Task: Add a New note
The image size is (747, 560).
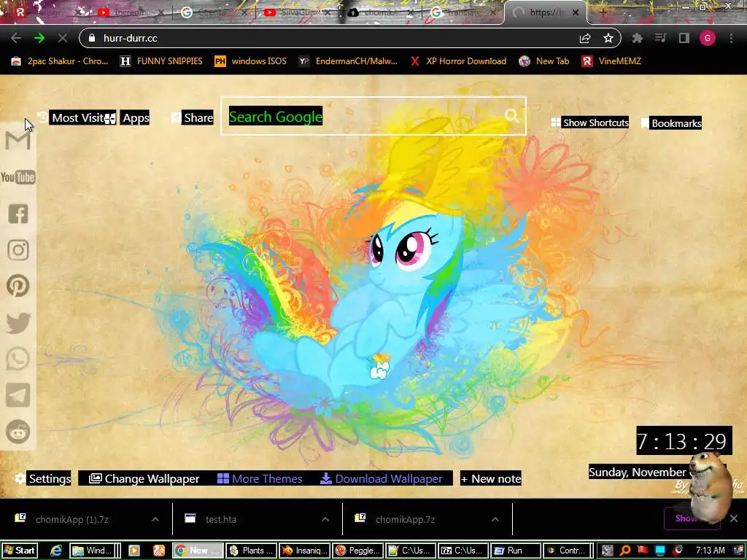Action: click(491, 478)
